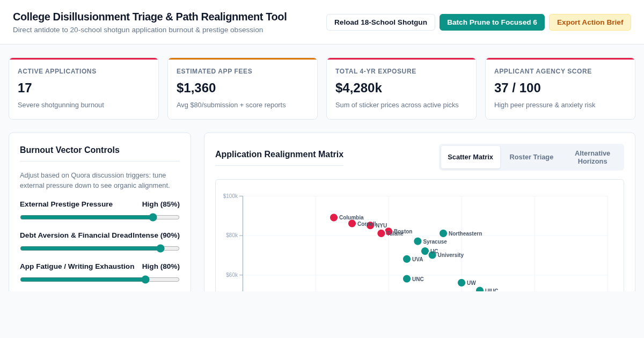Click the High (80%) app fatigue value
This screenshot has width=644, height=338.
161,267
